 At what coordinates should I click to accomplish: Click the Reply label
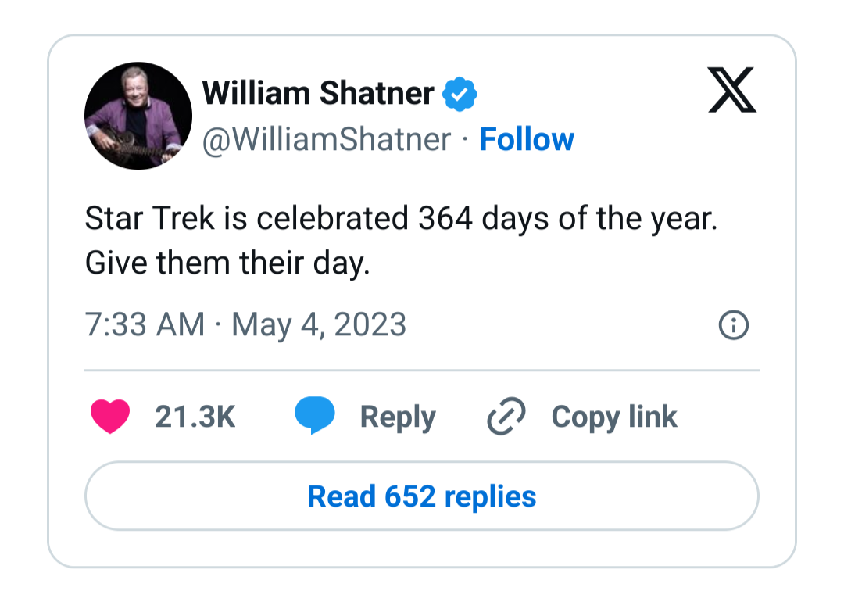[x=397, y=417]
